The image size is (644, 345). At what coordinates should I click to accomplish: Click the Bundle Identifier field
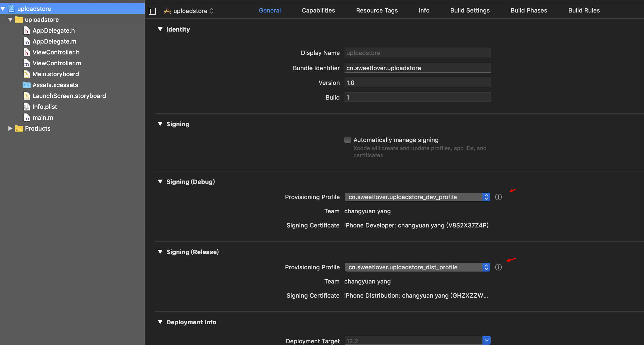417,68
